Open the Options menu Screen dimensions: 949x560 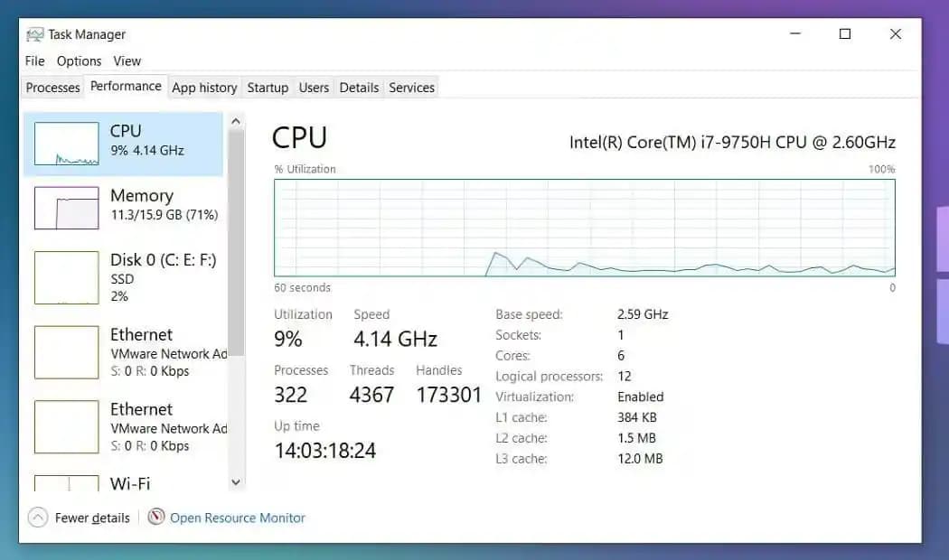[79, 61]
